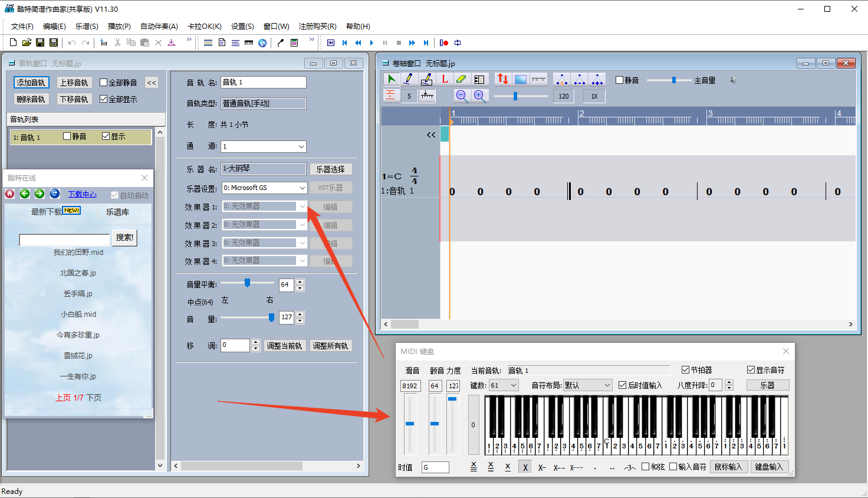Click 键盘输入 button
Image resolution: width=868 pixels, height=498 pixels.
pyautogui.click(x=770, y=467)
